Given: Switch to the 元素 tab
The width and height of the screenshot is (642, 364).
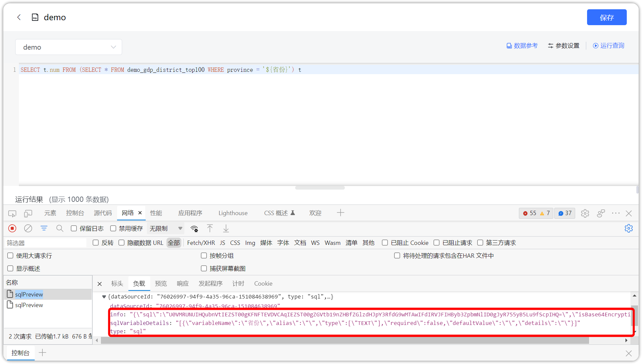Looking at the screenshot, I should coord(50,213).
